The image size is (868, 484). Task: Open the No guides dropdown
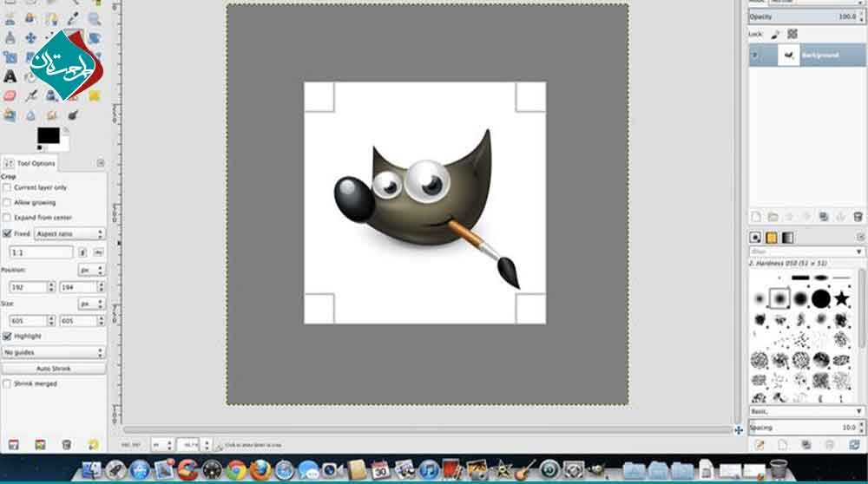coord(53,352)
